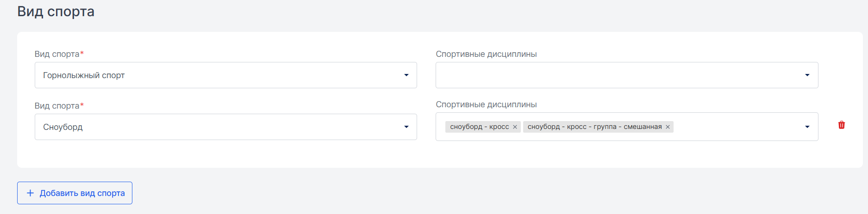Viewport: 868px width, 214px height.
Task: Click «Вид спорта*» label above Сноуборд
Action: [x=59, y=106]
